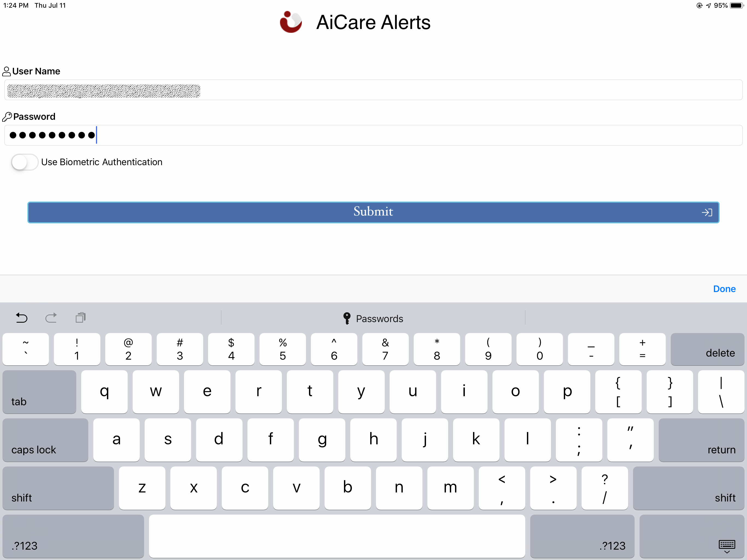Image resolution: width=747 pixels, height=560 pixels.
Task: Tap the 1:24 PM clock in status bar
Action: pos(16,5)
